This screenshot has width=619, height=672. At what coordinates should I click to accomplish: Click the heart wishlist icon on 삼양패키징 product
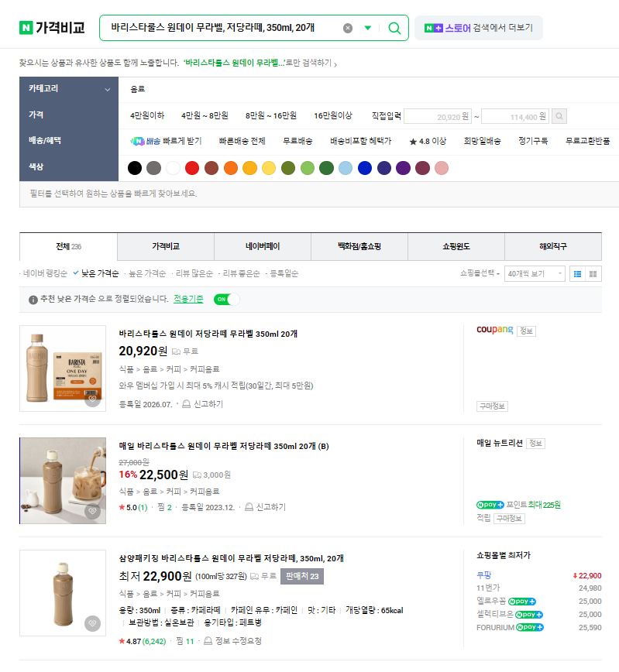click(x=92, y=623)
